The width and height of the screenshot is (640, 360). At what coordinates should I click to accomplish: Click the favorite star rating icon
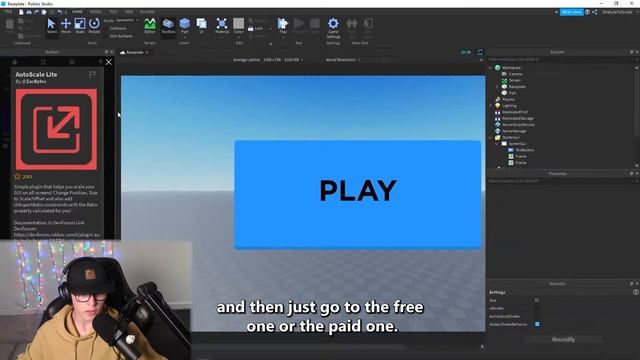click(17, 177)
